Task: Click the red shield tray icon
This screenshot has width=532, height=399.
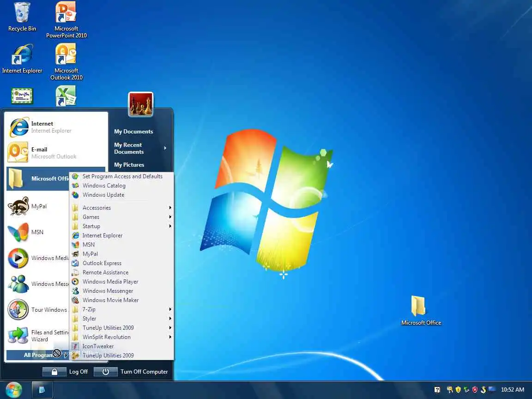Action: tap(475, 390)
